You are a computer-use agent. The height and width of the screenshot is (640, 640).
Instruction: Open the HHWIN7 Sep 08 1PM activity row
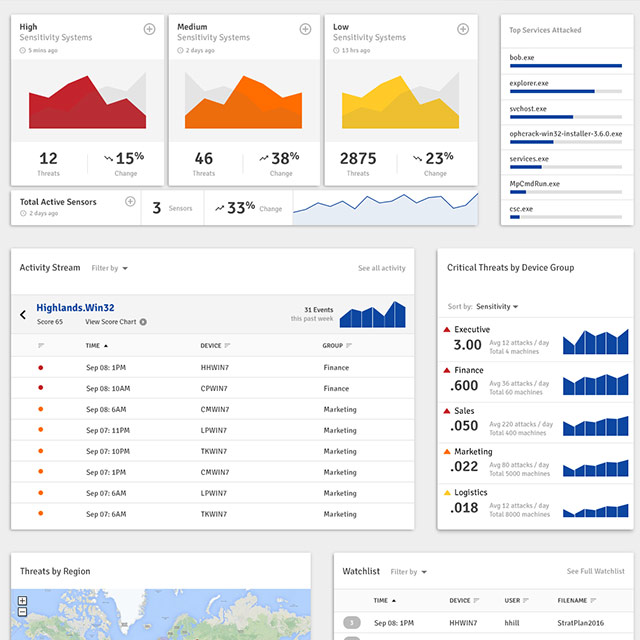pyautogui.click(x=212, y=368)
